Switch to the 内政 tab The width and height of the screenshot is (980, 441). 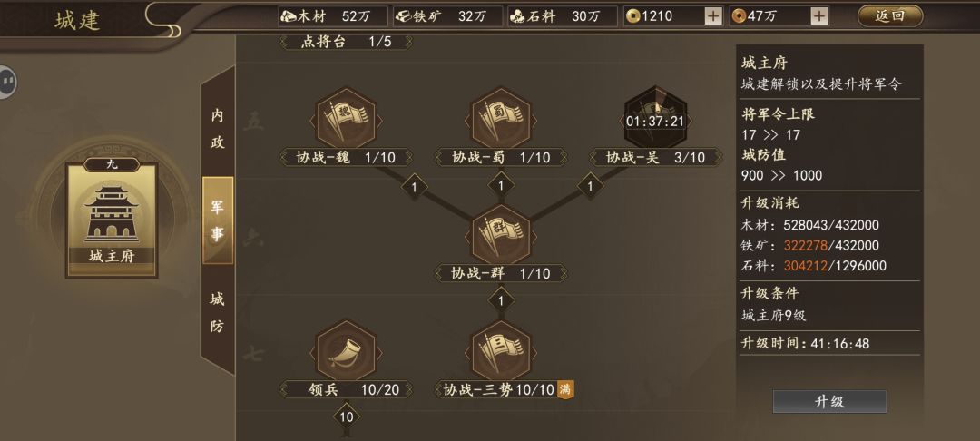[x=217, y=129]
